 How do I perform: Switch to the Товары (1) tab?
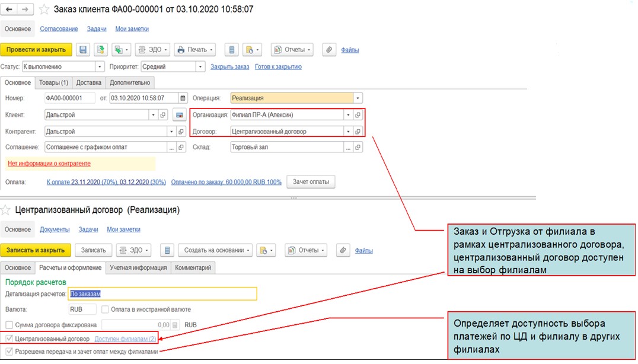click(54, 83)
